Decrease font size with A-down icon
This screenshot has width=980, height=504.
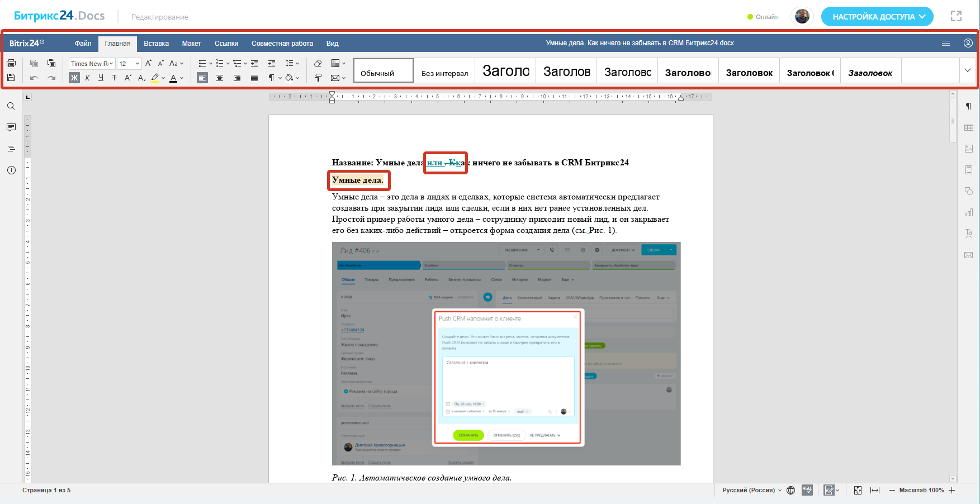coord(161,63)
